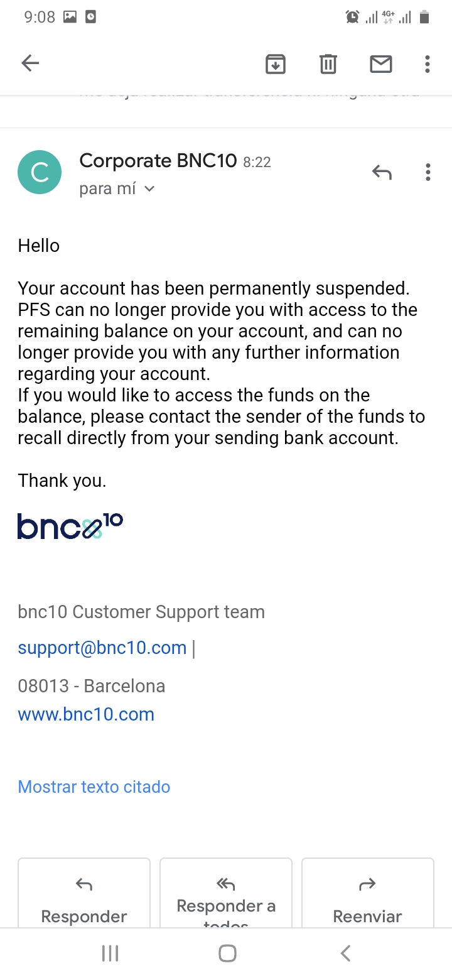Expand the "para mí" recipient details
Image resolution: width=452 pixels, height=980 pixels.
117,189
